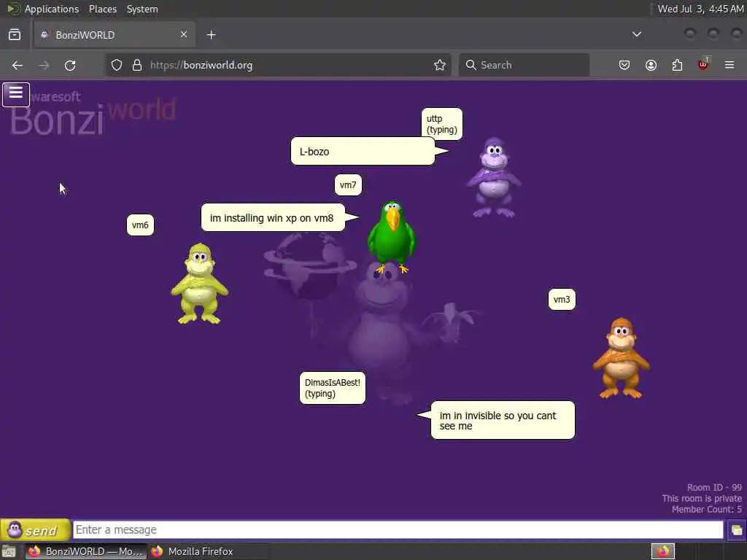The image size is (747, 560).
Task: Click the vm6 name tag
Action: point(140,225)
